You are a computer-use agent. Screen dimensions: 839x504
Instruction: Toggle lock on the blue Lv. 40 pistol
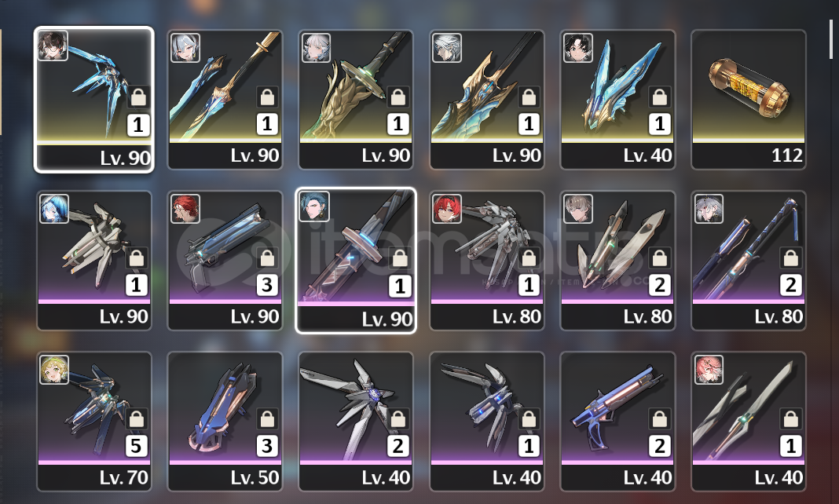coord(659,419)
